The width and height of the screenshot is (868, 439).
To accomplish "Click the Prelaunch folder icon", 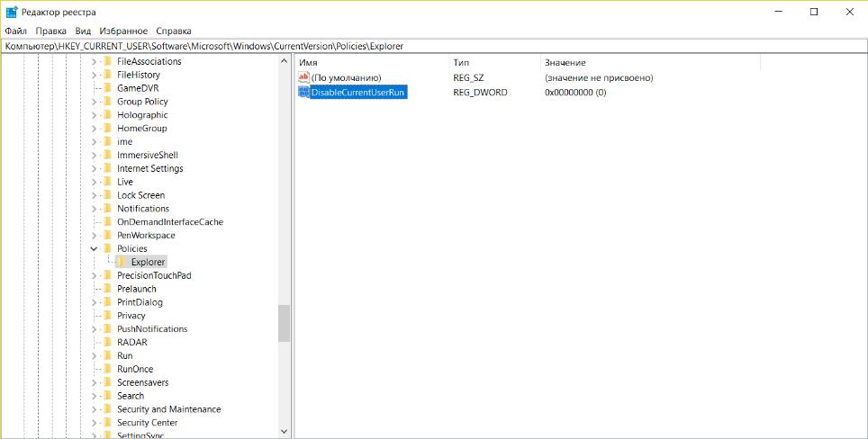I will click(x=108, y=289).
